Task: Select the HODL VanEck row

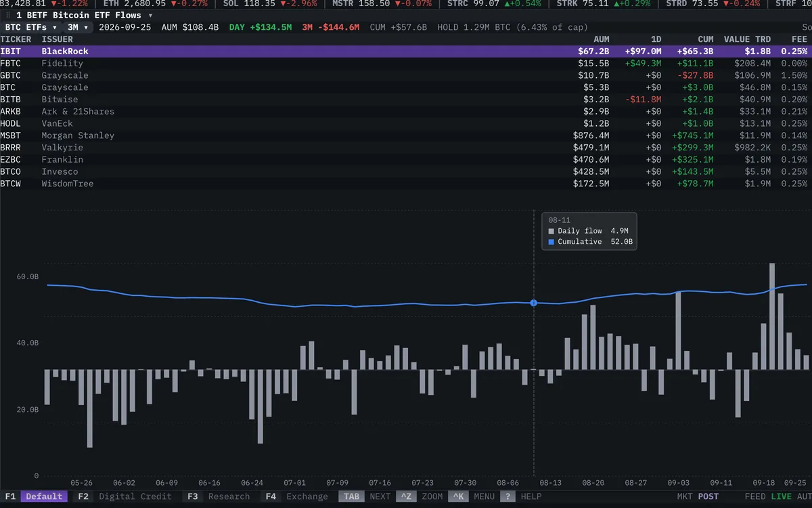Action: pos(406,124)
